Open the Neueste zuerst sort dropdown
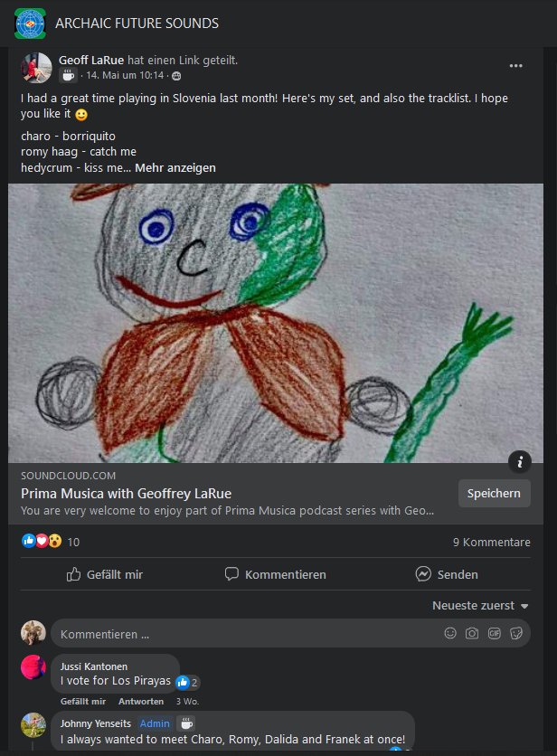This screenshot has height=756, width=557. pyautogui.click(x=480, y=606)
